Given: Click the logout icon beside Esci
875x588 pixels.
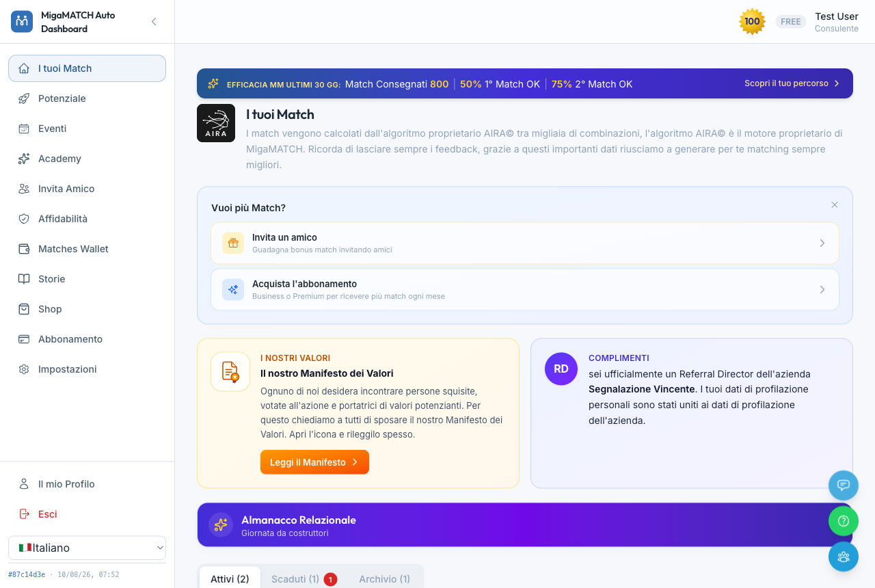Looking at the screenshot, I should click(24, 514).
